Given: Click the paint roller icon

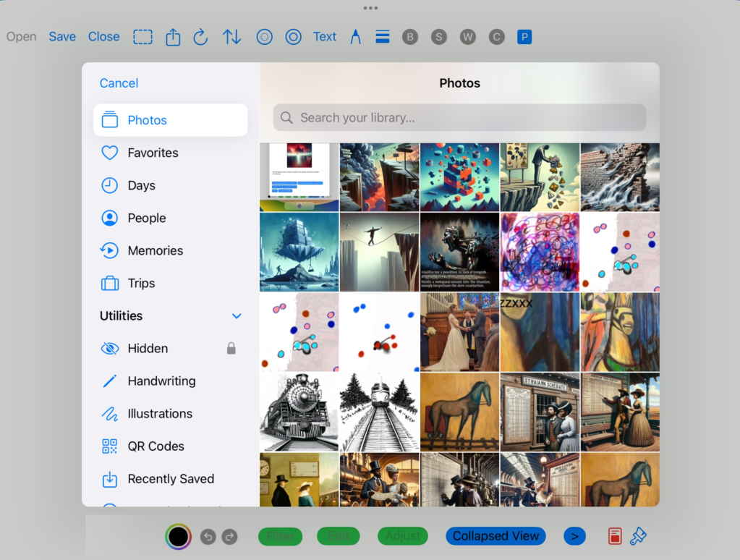Looking at the screenshot, I should coord(638,536).
